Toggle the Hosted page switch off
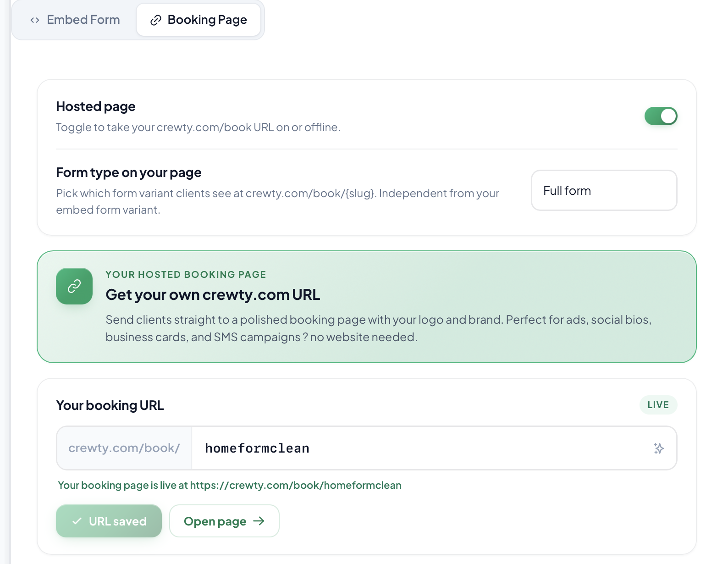The width and height of the screenshot is (728, 564). pos(661,116)
